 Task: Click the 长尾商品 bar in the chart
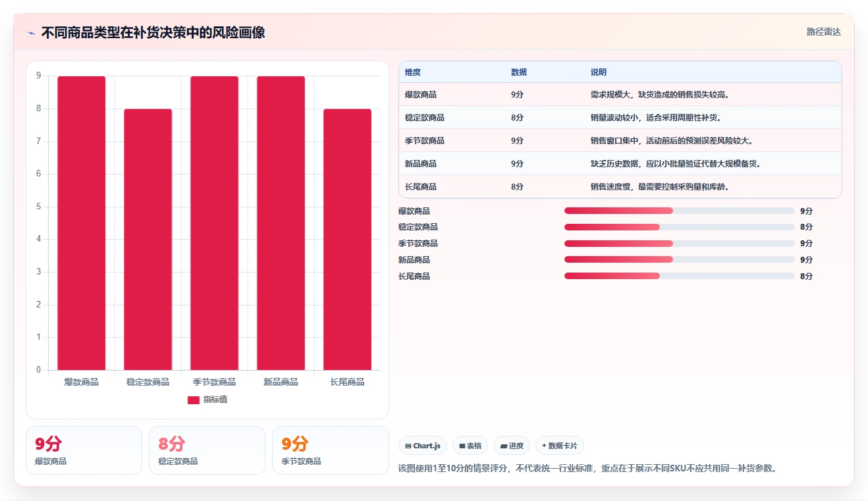pyautogui.click(x=348, y=240)
